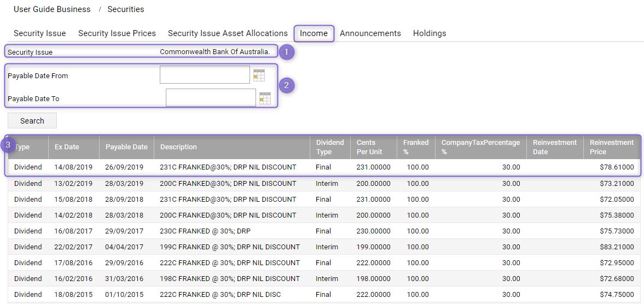Click Payable Date 28/03/2018
Screen dimensions: 644x304
124,215
